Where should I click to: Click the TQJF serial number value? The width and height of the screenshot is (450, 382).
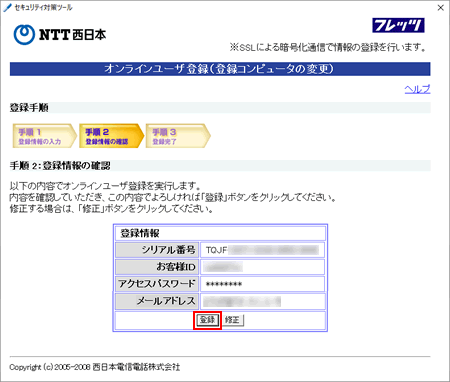[x=262, y=250]
